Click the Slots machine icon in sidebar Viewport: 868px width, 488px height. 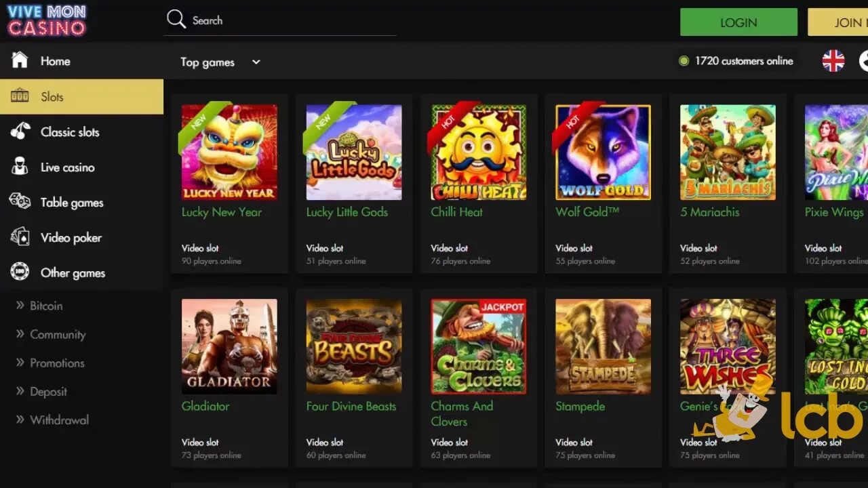[x=20, y=96]
